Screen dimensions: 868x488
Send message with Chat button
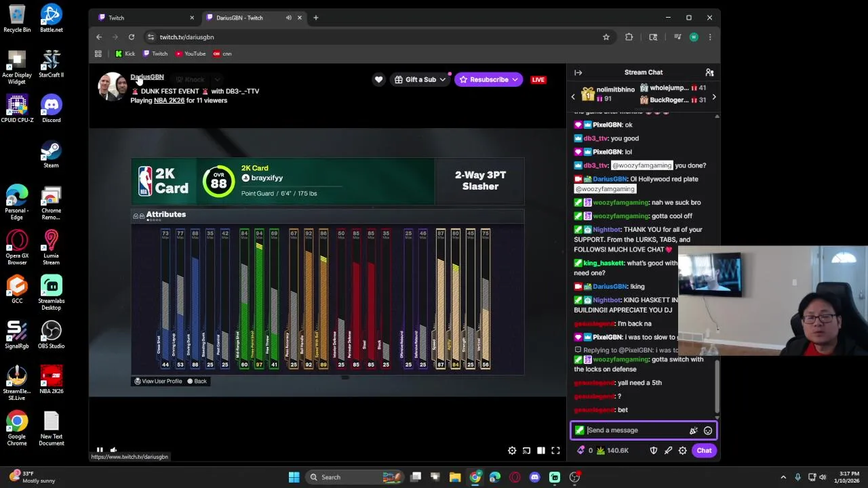704,451
